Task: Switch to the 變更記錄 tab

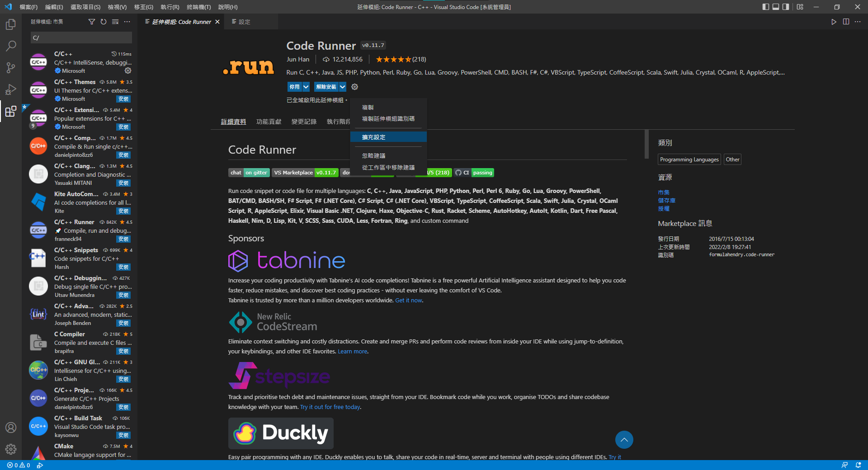Action: (x=304, y=122)
